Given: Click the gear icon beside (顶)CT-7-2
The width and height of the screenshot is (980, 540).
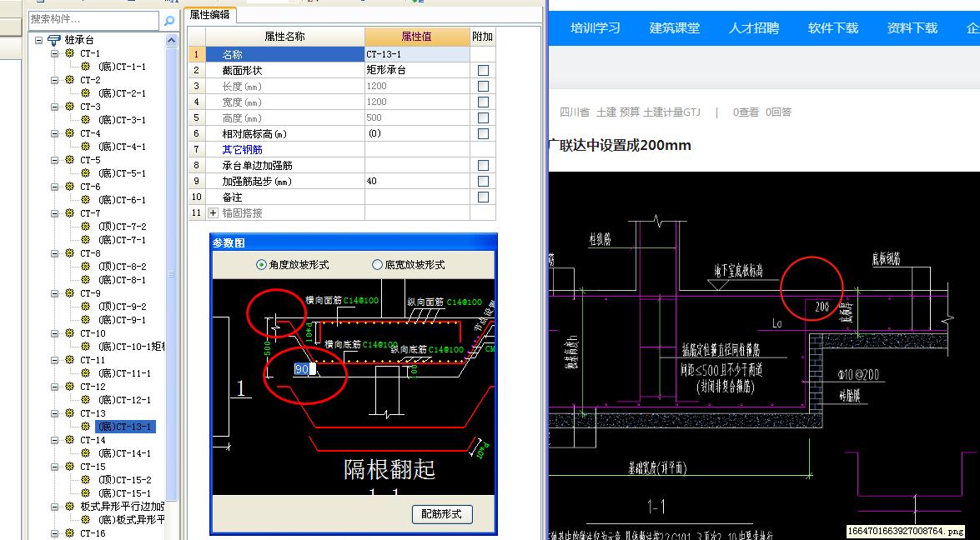Looking at the screenshot, I should [x=86, y=227].
